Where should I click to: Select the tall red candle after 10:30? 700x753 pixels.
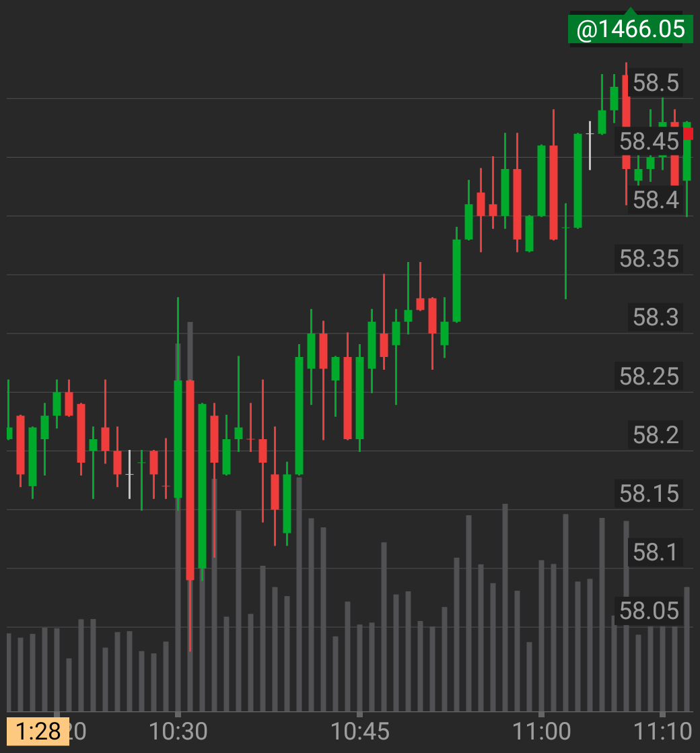pos(190,480)
